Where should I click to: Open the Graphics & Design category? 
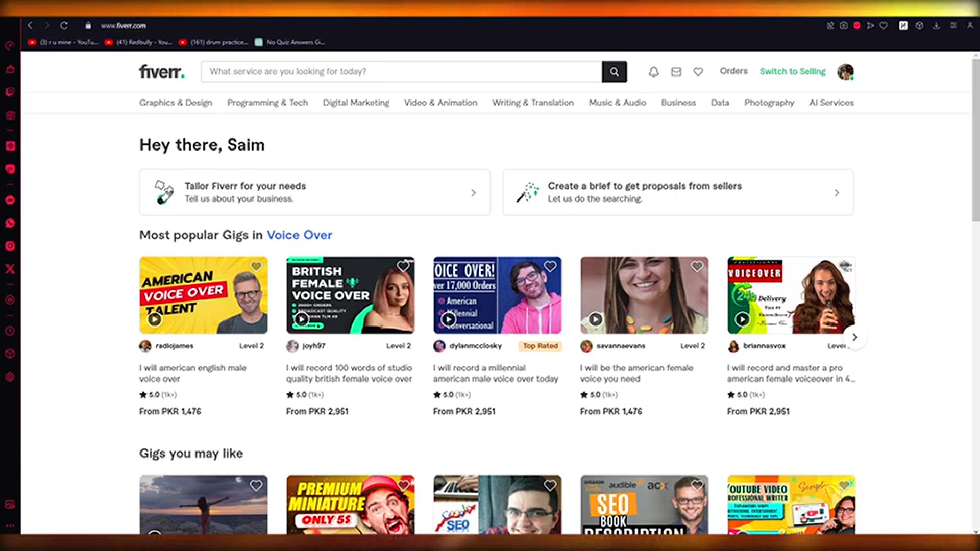coord(176,103)
